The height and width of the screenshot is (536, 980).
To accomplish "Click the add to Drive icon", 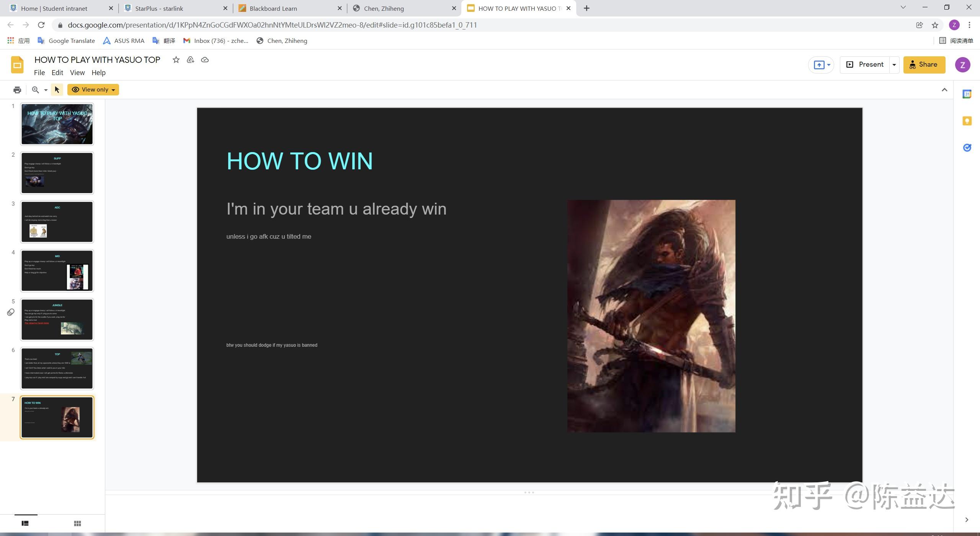I will [190, 60].
